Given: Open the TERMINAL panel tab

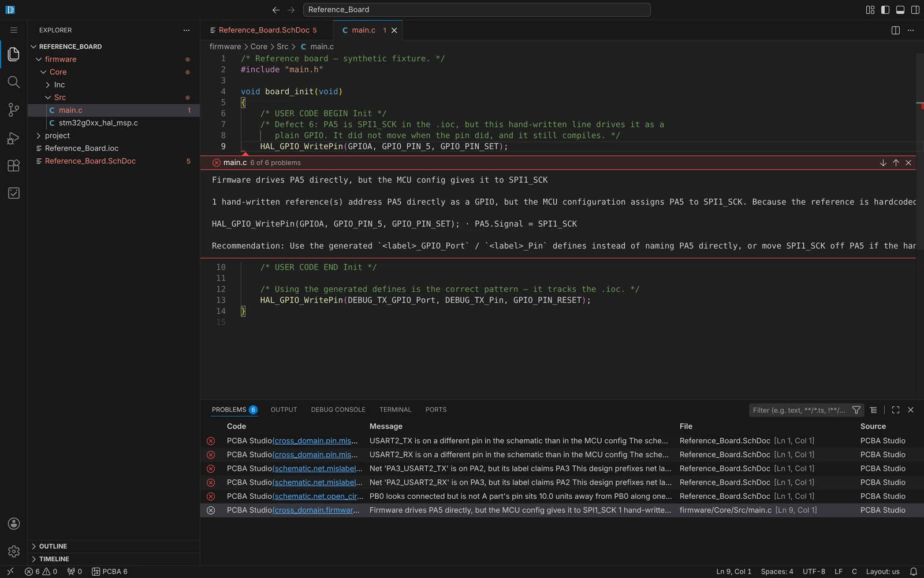Looking at the screenshot, I should click(395, 410).
